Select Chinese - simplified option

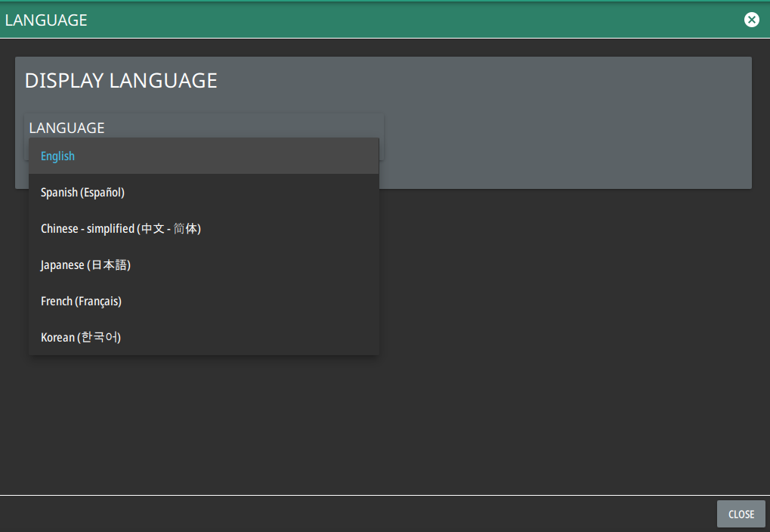click(x=120, y=229)
